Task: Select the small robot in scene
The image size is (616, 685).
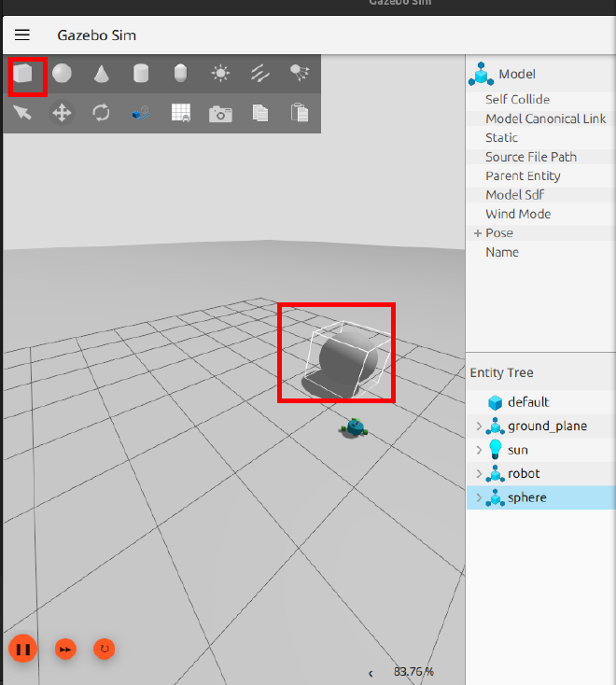Action: point(355,427)
